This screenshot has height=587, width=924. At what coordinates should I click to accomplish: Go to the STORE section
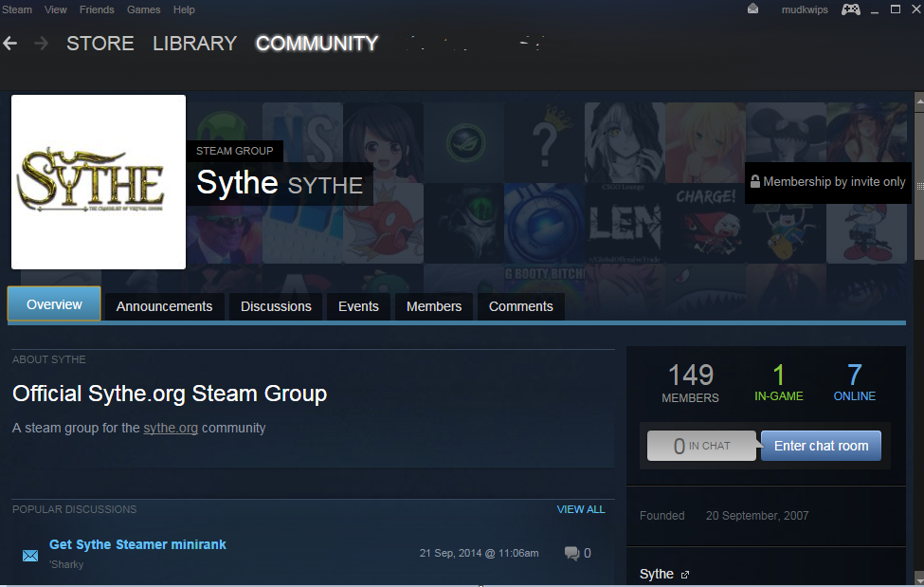(100, 43)
